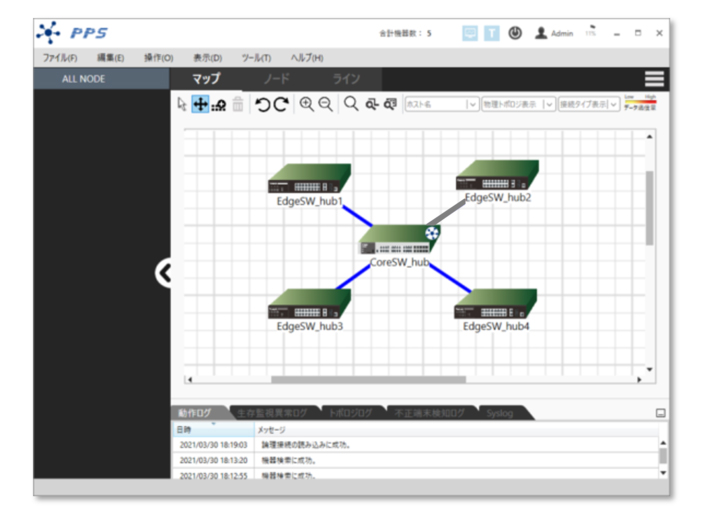
Task: Switch to the ライン tab
Action: click(x=346, y=79)
